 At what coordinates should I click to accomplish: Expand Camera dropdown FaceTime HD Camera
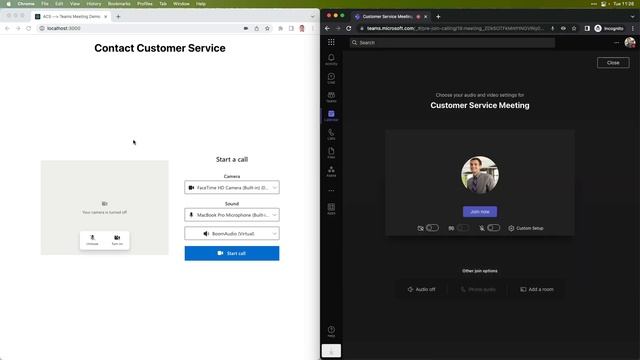pos(232,188)
